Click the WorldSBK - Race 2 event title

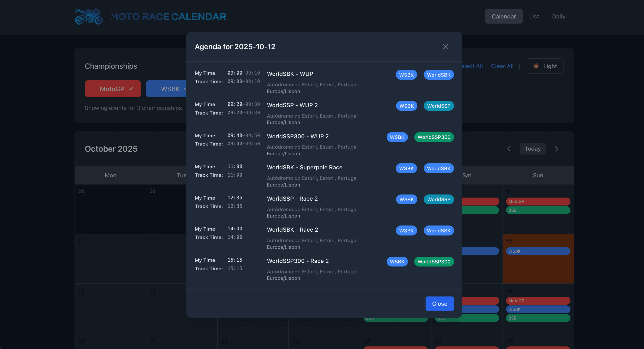pyautogui.click(x=292, y=230)
